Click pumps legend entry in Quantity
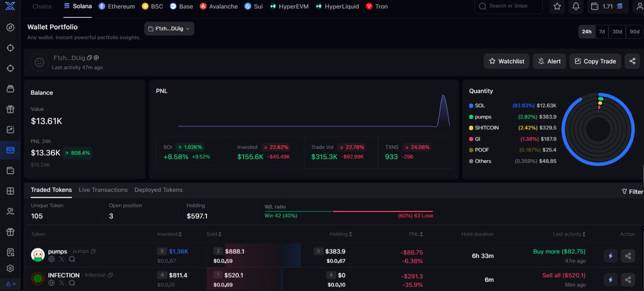This screenshot has height=291, width=644. pyautogui.click(x=513, y=117)
